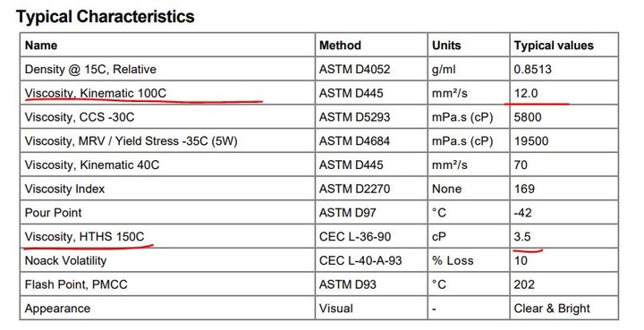Select the Method column header

tap(340, 45)
